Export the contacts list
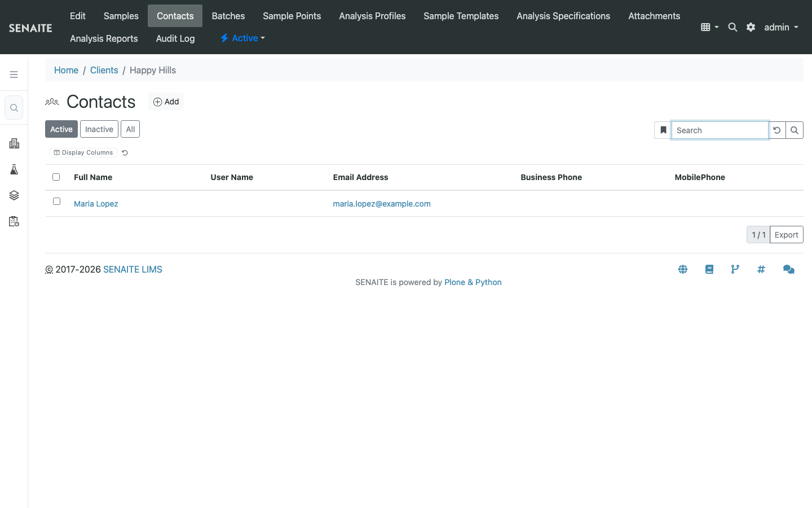812x508 pixels. pyautogui.click(x=786, y=235)
